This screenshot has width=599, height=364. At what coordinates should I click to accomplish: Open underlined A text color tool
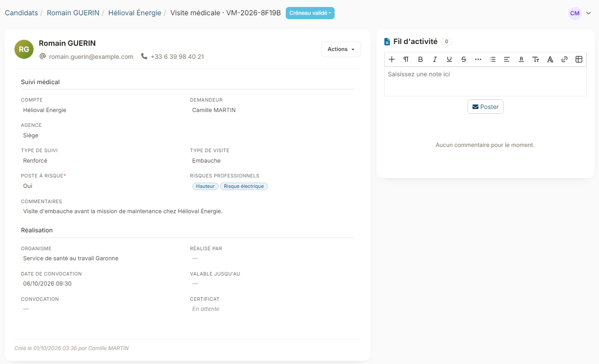tap(521, 59)
